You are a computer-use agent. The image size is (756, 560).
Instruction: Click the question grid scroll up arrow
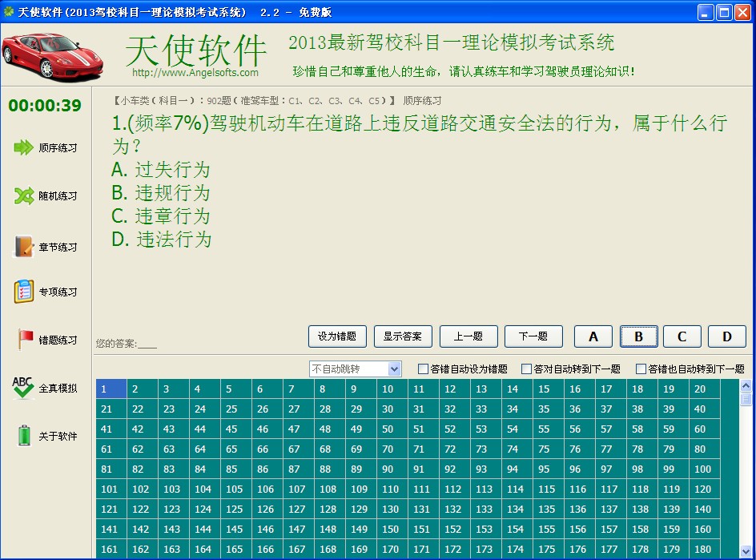(746, 385)
